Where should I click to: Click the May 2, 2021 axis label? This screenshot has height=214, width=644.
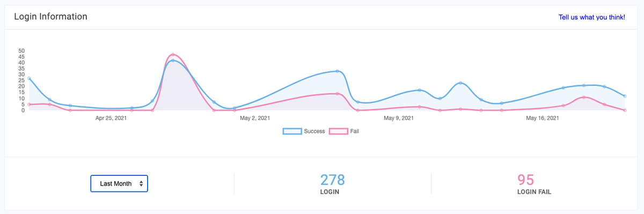(x=255, y=118)
